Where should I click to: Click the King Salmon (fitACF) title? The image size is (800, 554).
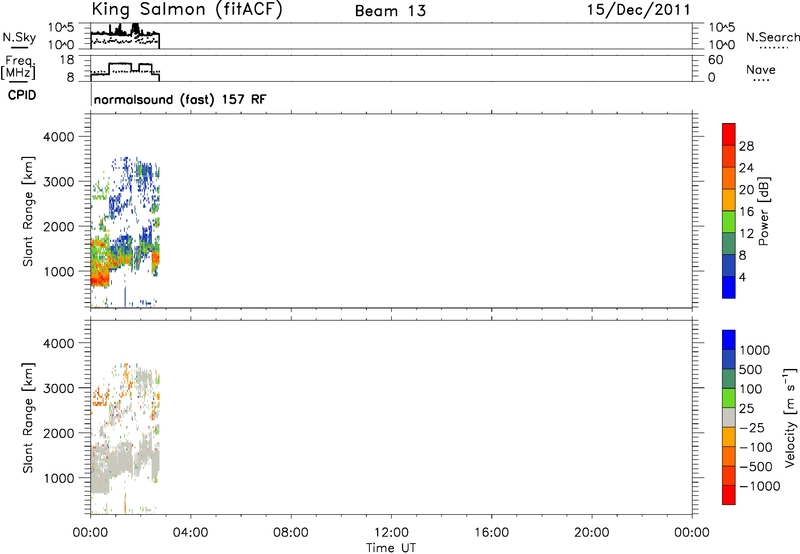point(187,10)
